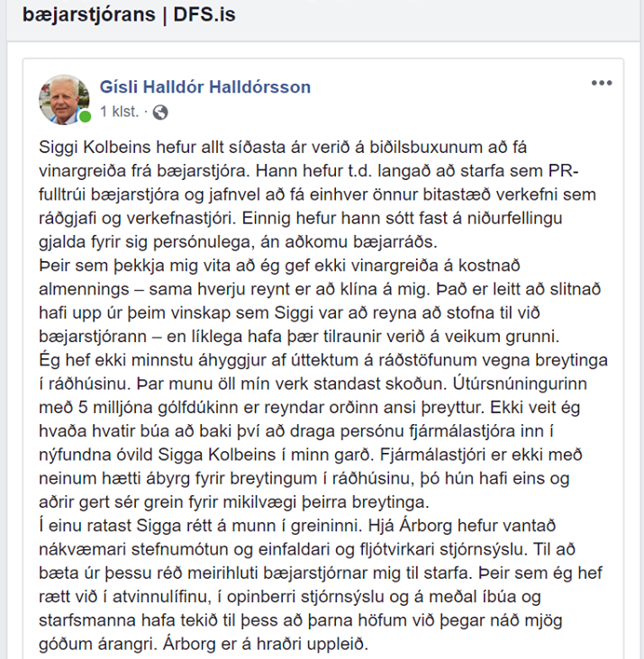This screenshot has height=659, width=644.
Task: Click the opening words "Siggi Kolbeins hefur"
Action: point(106,148)
